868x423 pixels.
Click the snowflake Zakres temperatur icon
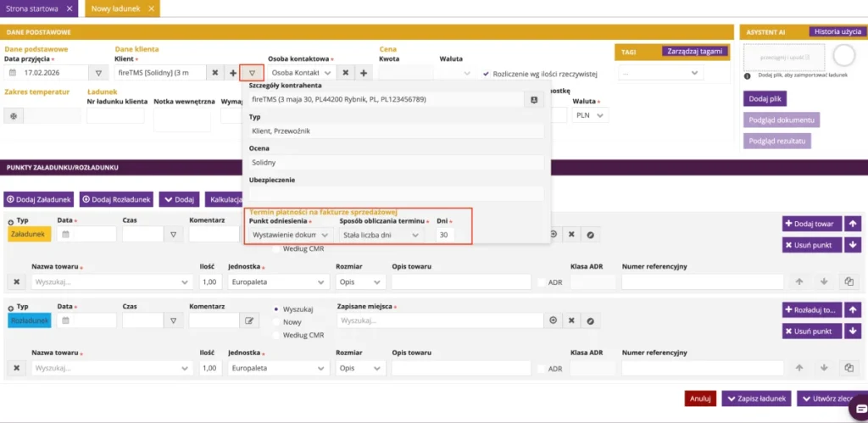(14, 115)
